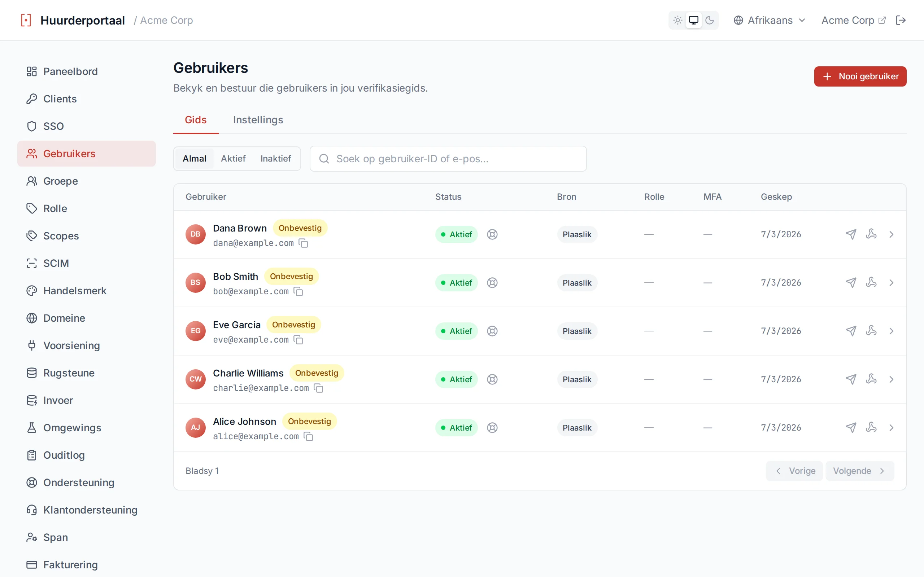The height and width of the screenshot is (577, 924).
Task: Switch to the Instellings tab
Action: [258, 120]
